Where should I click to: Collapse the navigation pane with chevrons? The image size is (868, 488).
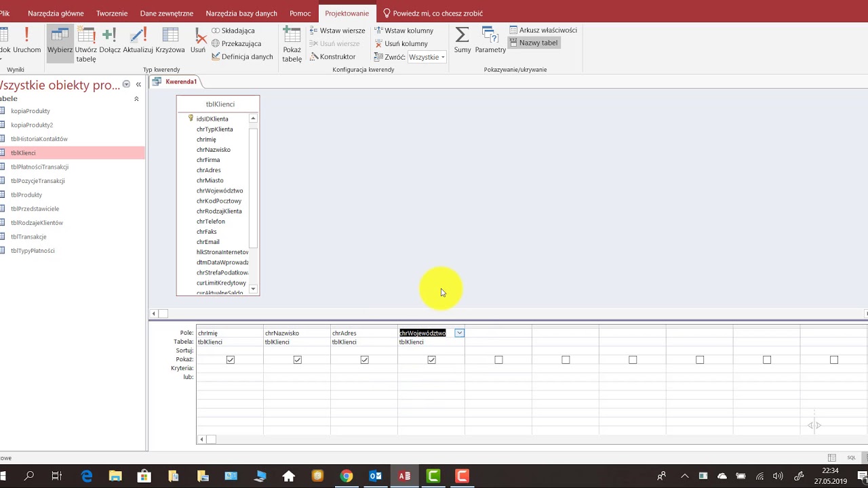(x=138, y=85)
